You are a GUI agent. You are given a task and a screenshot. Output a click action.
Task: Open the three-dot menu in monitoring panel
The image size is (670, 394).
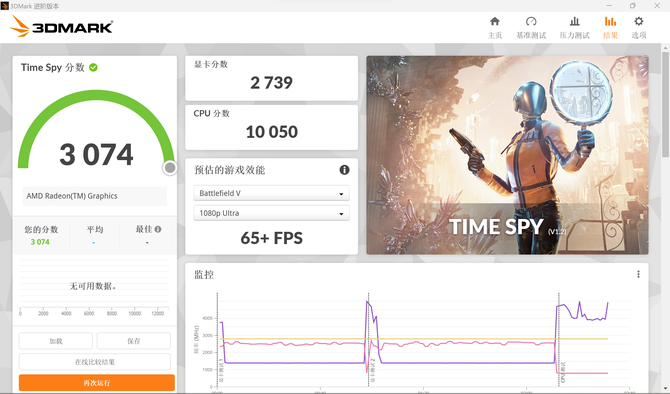(638, 274)
